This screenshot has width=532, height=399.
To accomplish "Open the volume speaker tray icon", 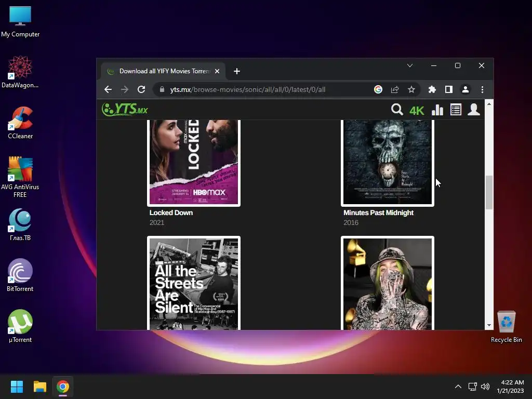I will tap(485, 387).
